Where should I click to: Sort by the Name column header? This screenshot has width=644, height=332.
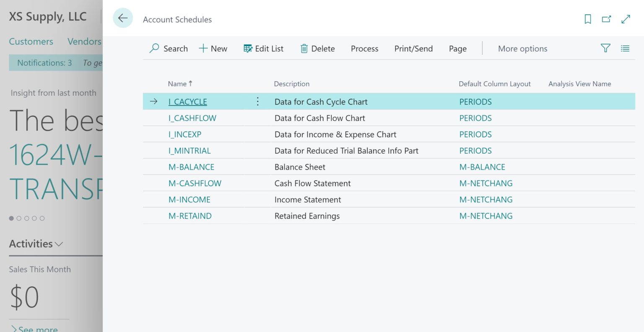(x=177, y=84)
